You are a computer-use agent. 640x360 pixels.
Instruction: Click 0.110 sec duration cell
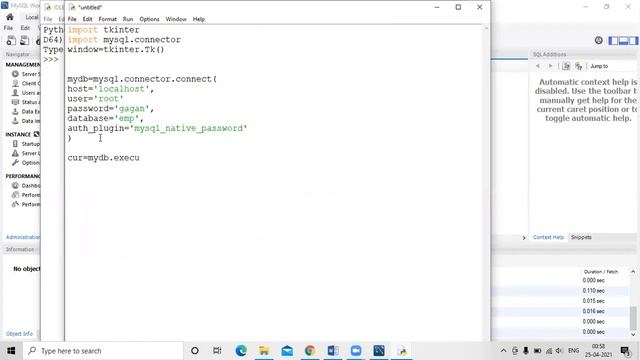click(593, 291)
